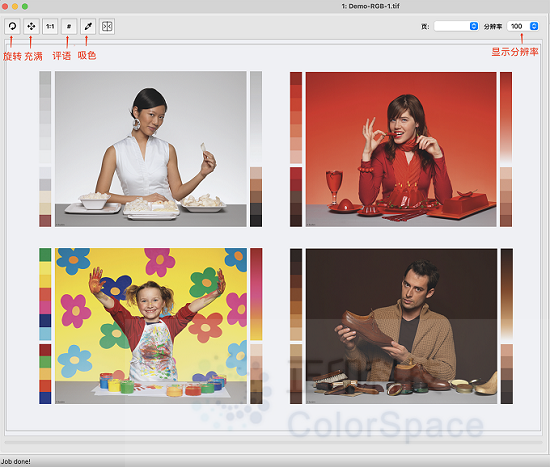Open comments with the # icon
The image size is (550, 467).
pyautogui.click(x=69, y=26)
